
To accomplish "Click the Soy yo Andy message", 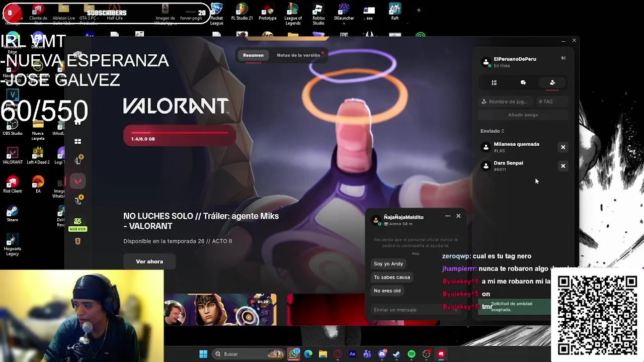I will [x=388, y=264].
